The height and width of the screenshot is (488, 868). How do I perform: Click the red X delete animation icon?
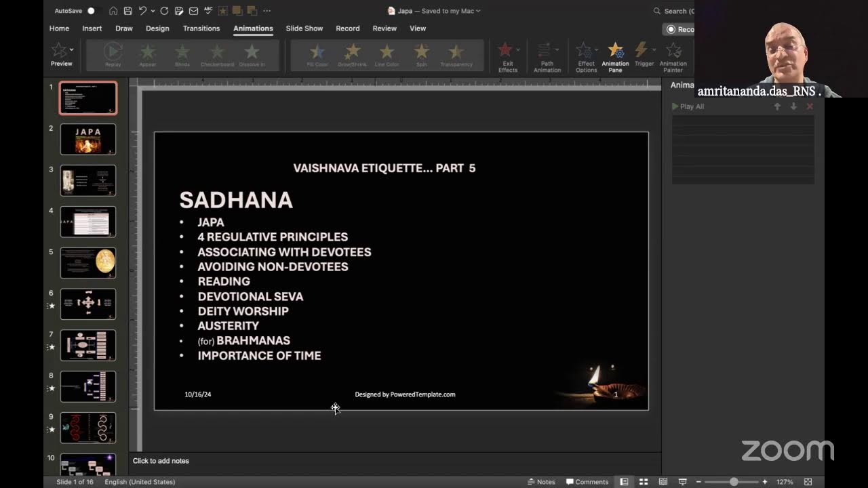(x=810, y=106)
